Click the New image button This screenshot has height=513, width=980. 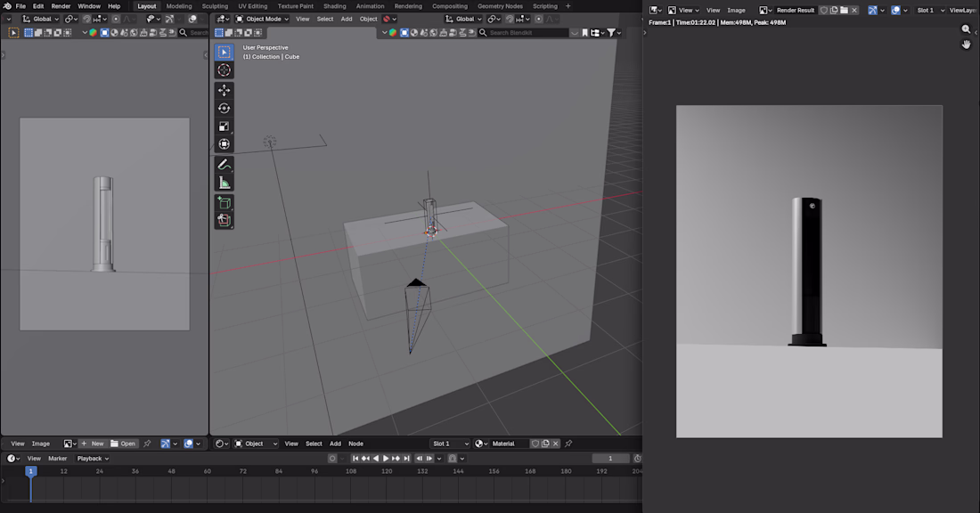click(93, 444)
